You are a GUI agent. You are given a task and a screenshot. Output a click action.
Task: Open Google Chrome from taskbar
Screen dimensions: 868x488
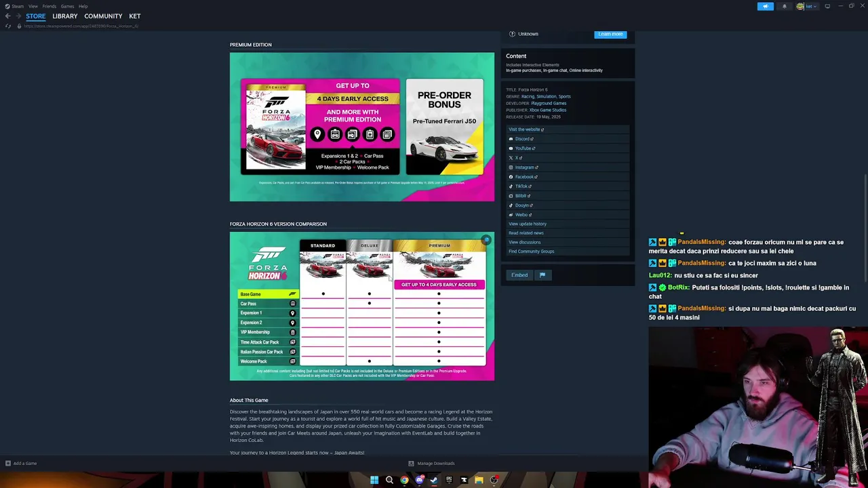tap(404, 480)
